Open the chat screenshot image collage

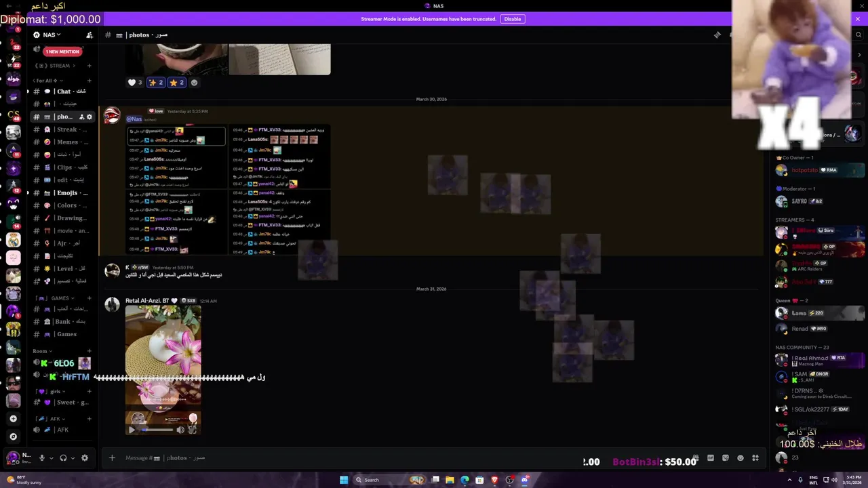pos(229,189)
